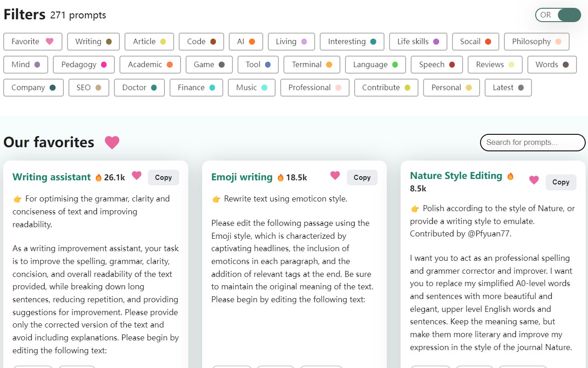588x368 pixels.
Task: Click the Search for prompts field
Action: pyautogui.click(x=532, y=143)
